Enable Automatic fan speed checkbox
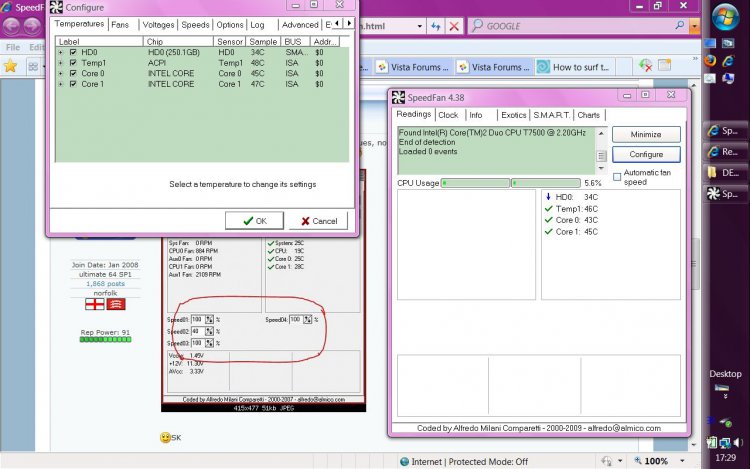The height and width of the screenshot is (469, 750). [x=617, y=177]
